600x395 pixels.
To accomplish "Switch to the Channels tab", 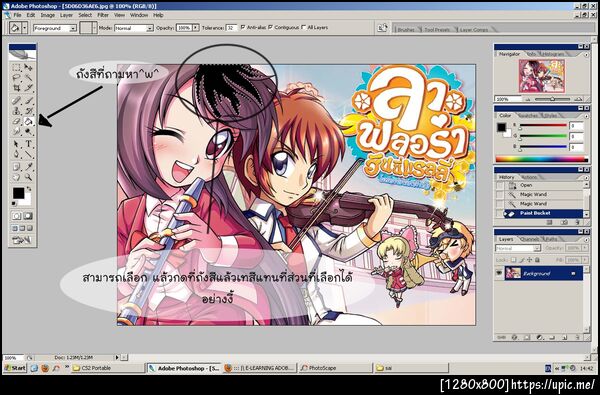I will (530, 239).
